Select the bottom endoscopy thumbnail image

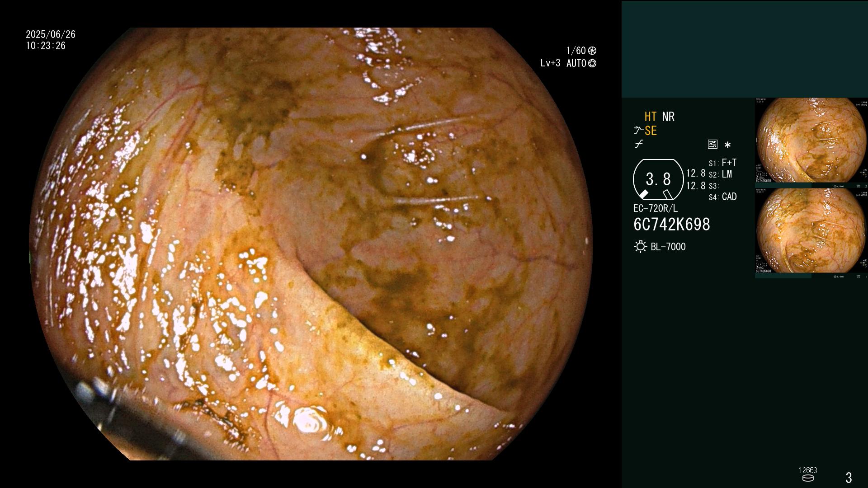click(x=811, y=231)
